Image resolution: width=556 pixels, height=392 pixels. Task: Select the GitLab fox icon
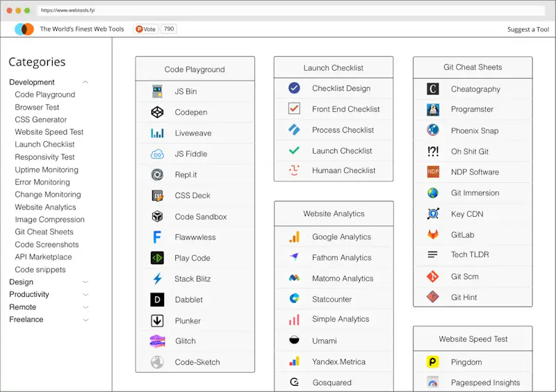[432, 234]
